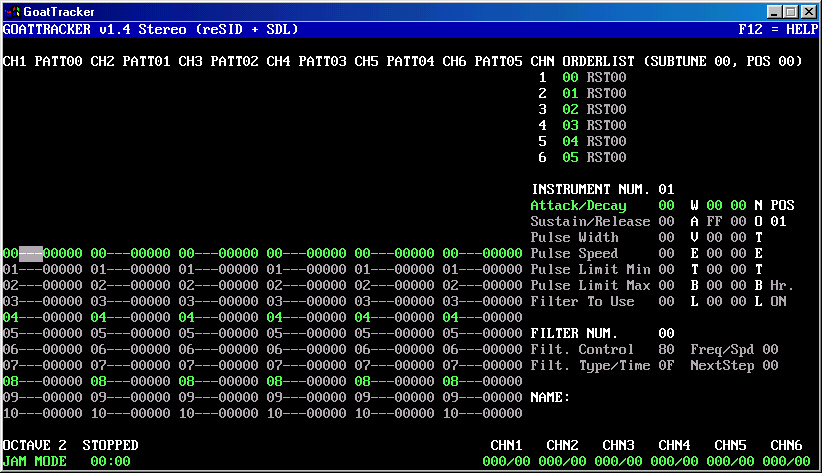Select the Freq/Spd 00 value

(770, 349)
